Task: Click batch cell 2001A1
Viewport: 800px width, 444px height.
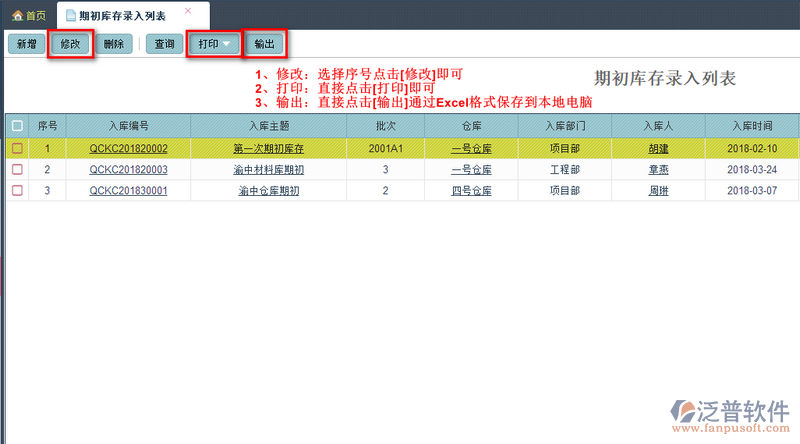Action: click(x=385, y=149)
